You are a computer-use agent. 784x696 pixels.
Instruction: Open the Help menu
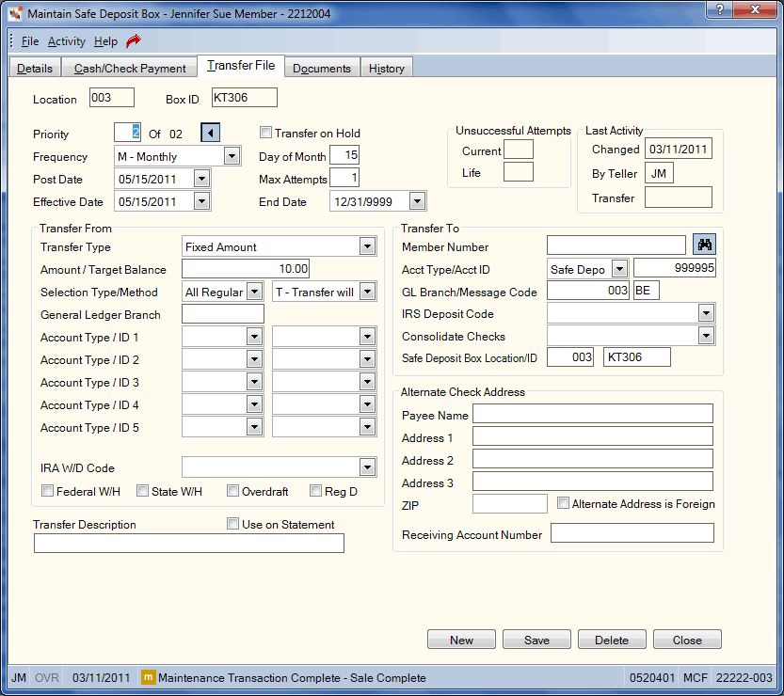pos(105,41)
